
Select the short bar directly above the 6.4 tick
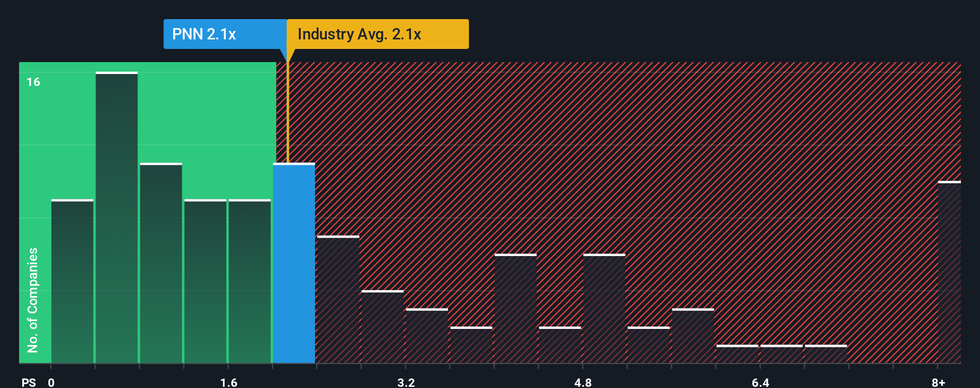[x=782, y=354]
